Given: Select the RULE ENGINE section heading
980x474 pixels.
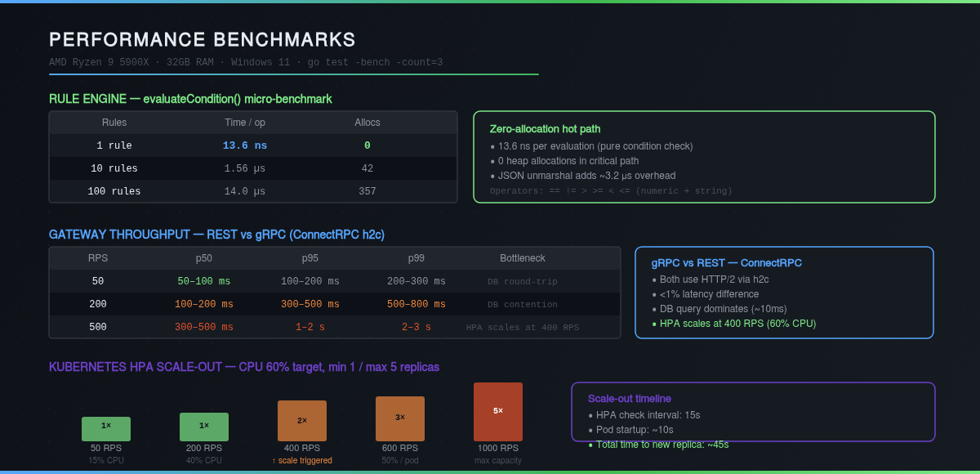Looking at the screenshot, I should point(189,98).
